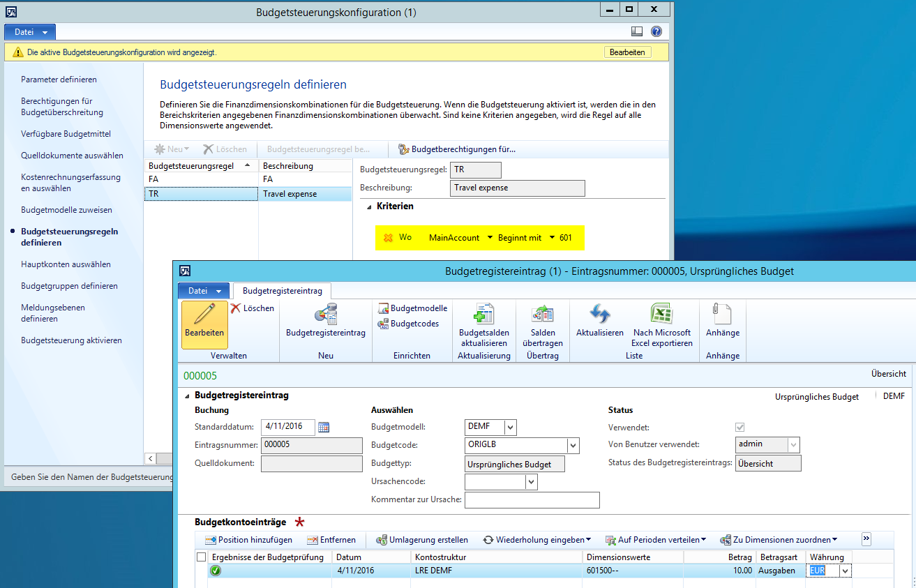Click the Budgetregistereintrag new entry icon

(325, 314)
